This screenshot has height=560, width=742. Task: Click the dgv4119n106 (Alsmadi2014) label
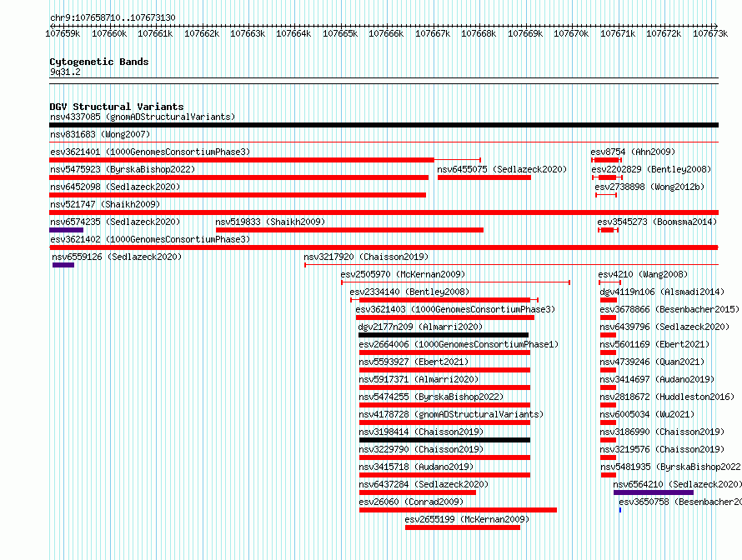pos(662,292)
